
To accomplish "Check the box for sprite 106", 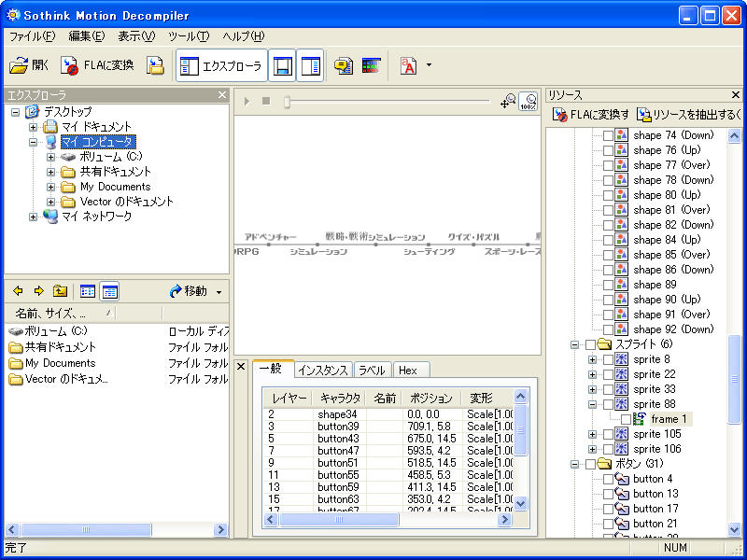I will tap(608, 449).
